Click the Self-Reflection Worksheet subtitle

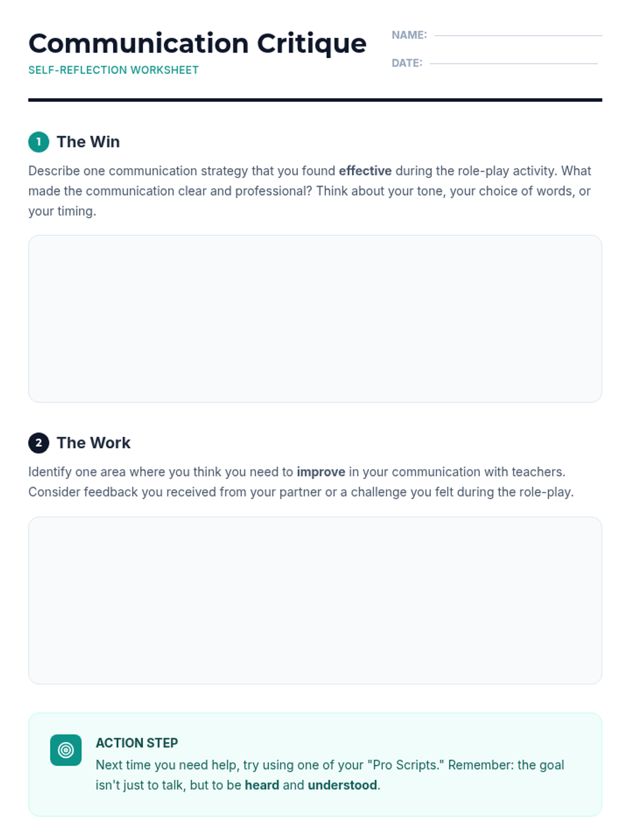click(113, 70)
